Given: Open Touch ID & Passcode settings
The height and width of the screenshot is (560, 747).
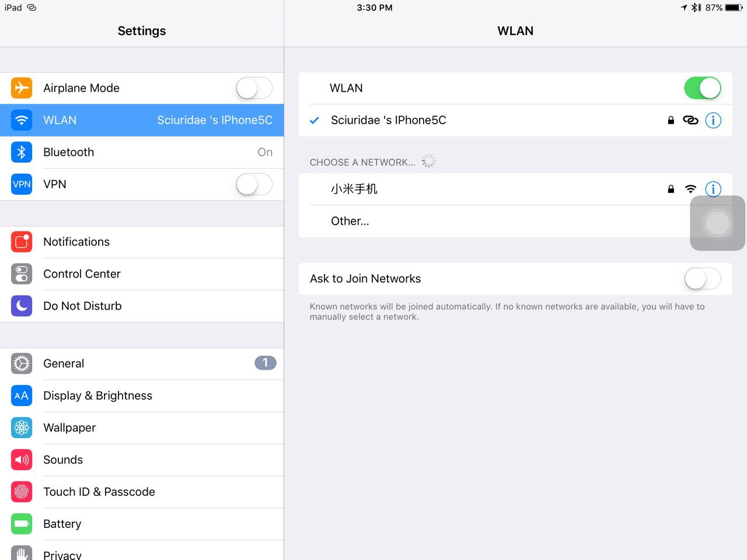Looking at the screenshot, I should [142, 492].
